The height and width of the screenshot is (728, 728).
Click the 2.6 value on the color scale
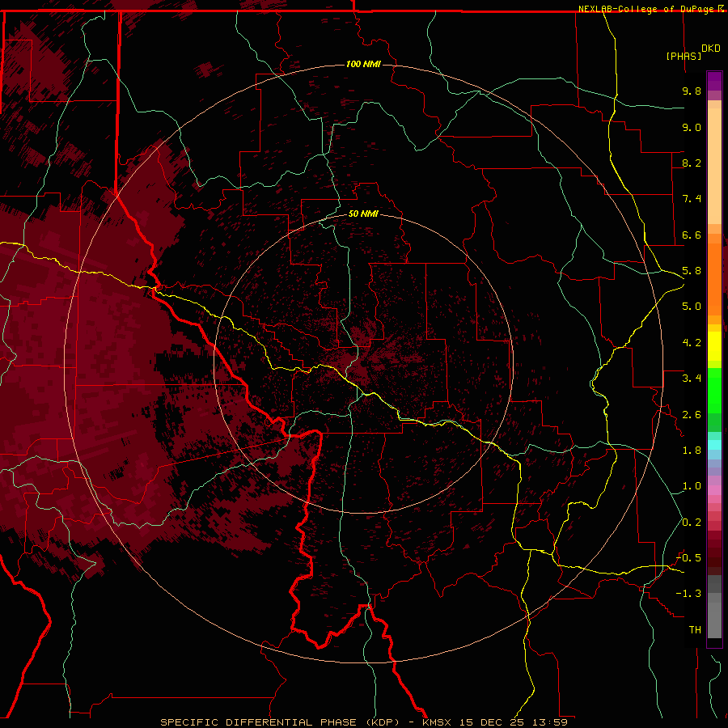pyautogui.click(x=692, y=415)
